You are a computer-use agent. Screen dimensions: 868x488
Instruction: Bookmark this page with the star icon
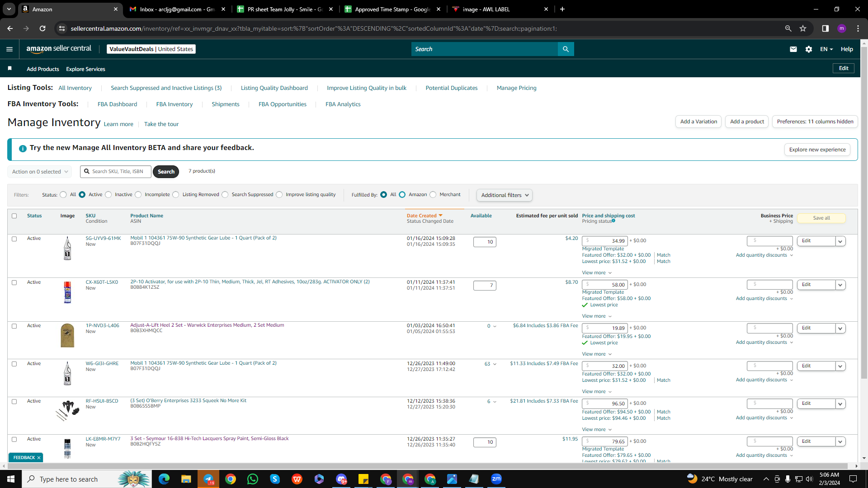tap(803, 28)
